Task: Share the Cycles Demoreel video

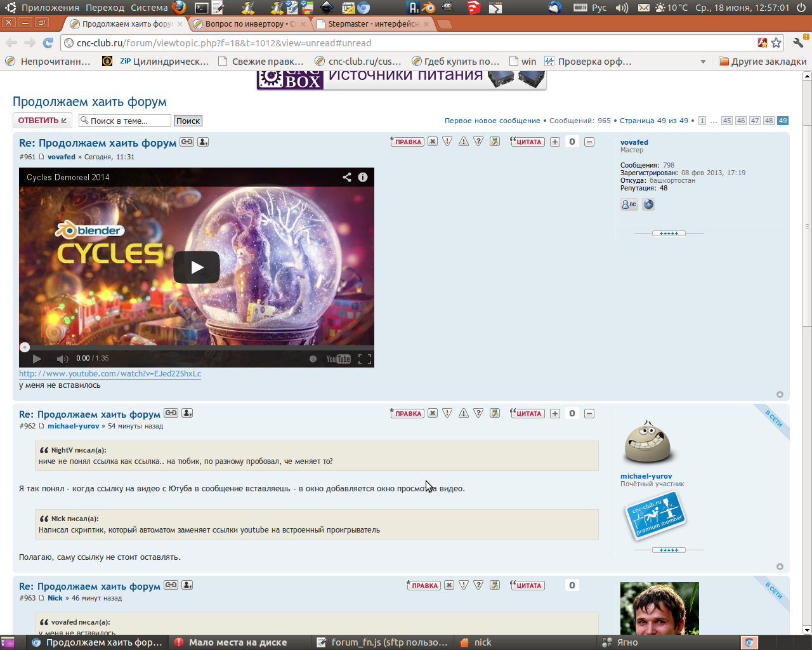Action: pos(347,177)
